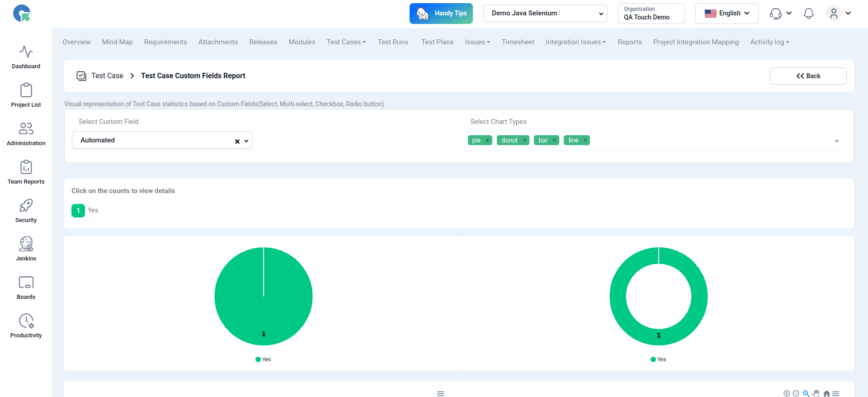Viewport: 868px width, 397px height.
Task: Remove the donut chart type tag
Action: (524, 141)
